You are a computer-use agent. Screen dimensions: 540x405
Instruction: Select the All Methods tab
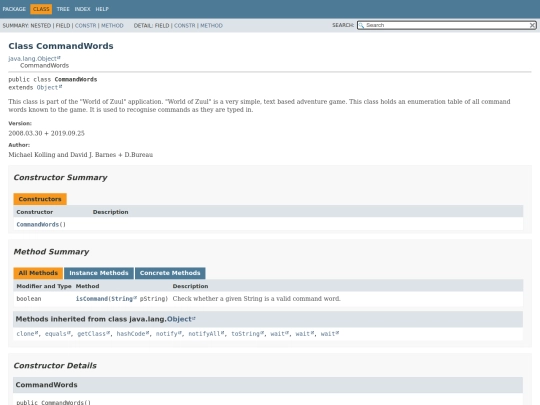coord(38,273)
